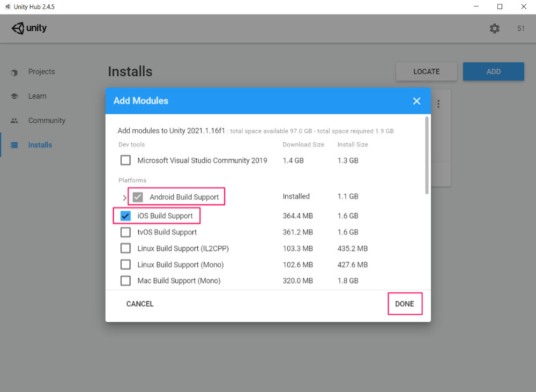
Task: Click the Unity Hub title bar icon
Action: pos(8,6)
